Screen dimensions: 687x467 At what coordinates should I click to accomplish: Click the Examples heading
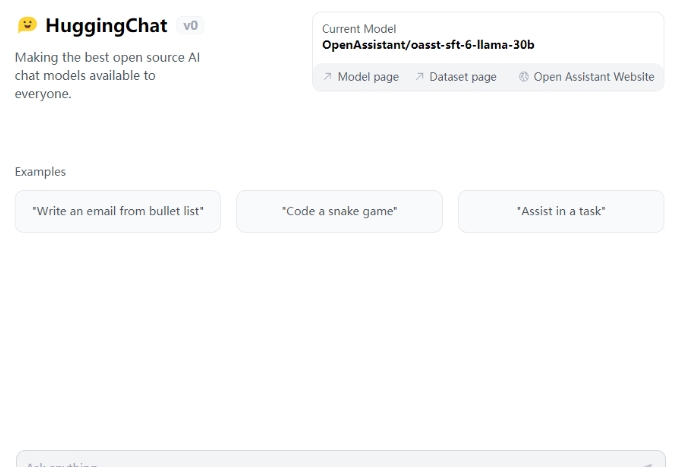pos(40,172)
